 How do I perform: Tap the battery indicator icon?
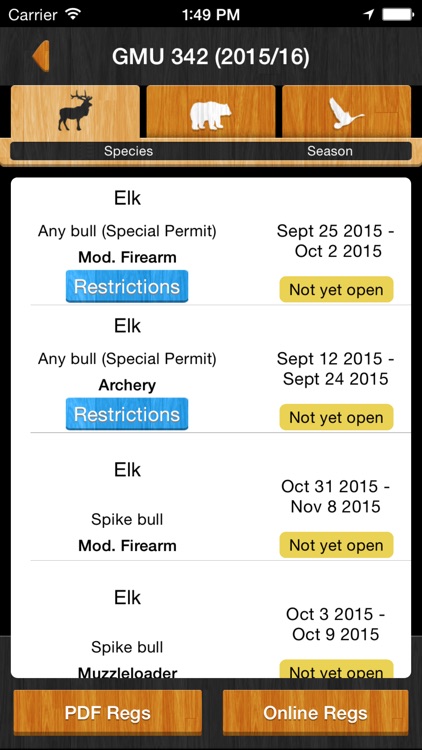coord(398,14)
